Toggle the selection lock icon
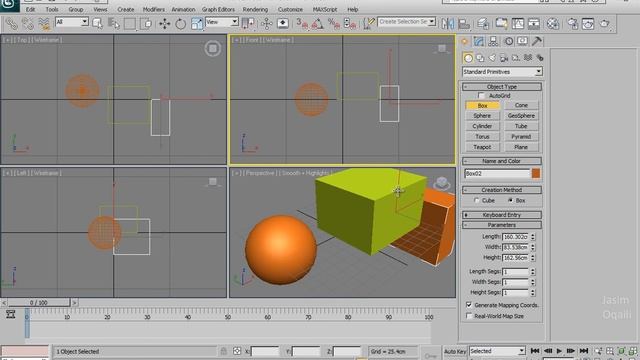Screen dimensions: 640x360 pyautogui.click(x=223, y=351)
